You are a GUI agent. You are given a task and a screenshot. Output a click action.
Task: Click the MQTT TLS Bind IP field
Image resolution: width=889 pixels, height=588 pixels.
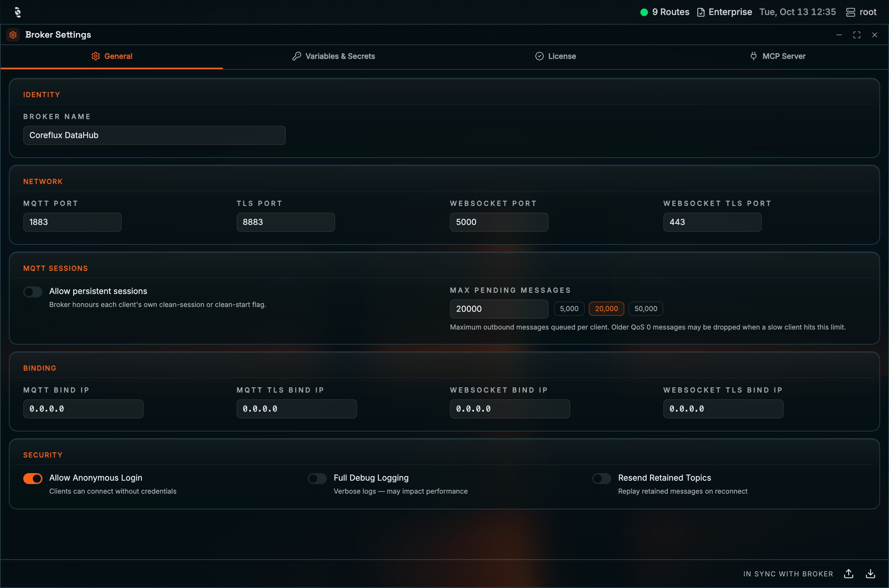297,409
